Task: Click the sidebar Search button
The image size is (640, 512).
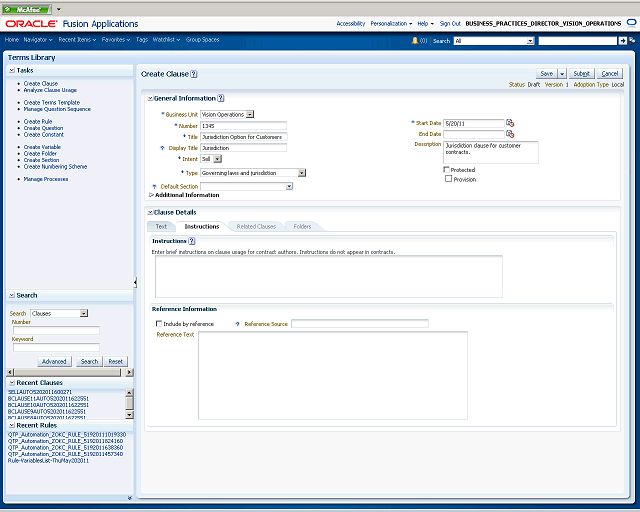Action: pyautogui.click(x=89, y=361)
